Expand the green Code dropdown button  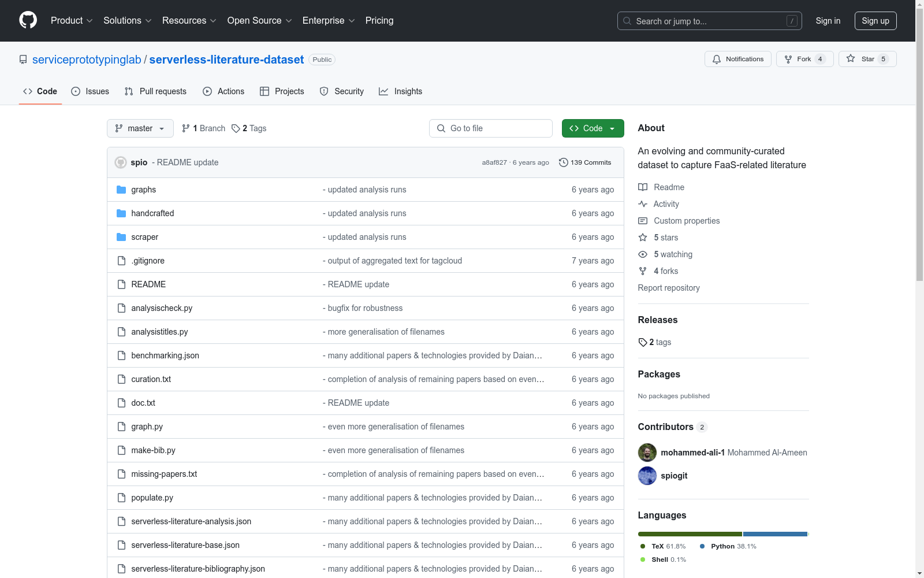[x=593, y=128]
